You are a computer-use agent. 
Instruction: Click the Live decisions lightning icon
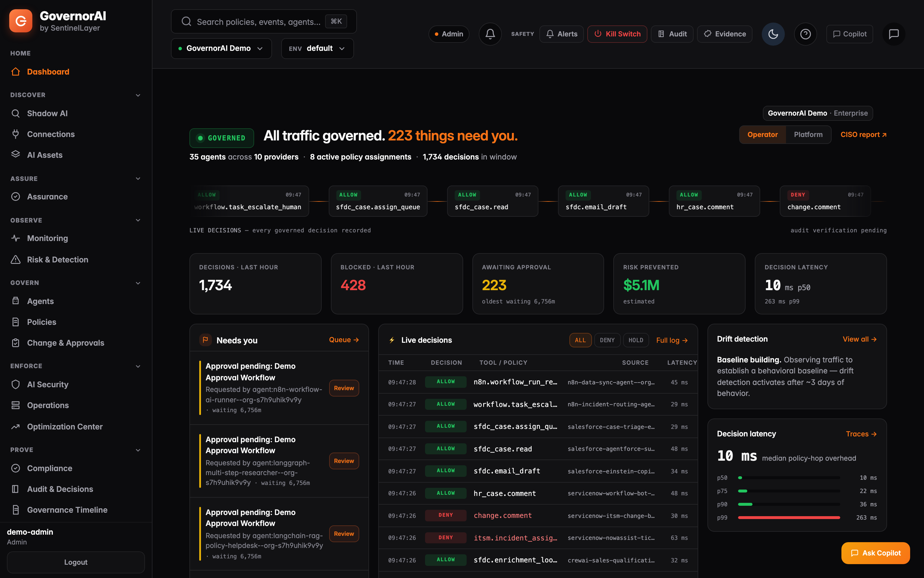(x=392, y=340)
